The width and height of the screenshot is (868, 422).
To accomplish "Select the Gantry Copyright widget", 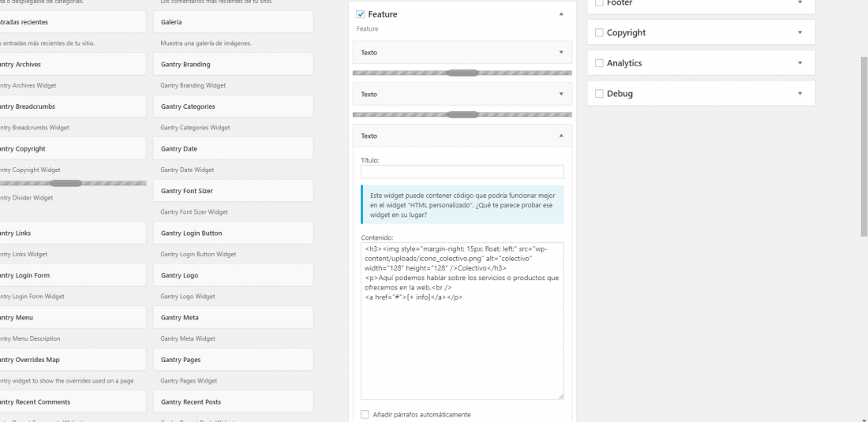I will click(73, 149).
